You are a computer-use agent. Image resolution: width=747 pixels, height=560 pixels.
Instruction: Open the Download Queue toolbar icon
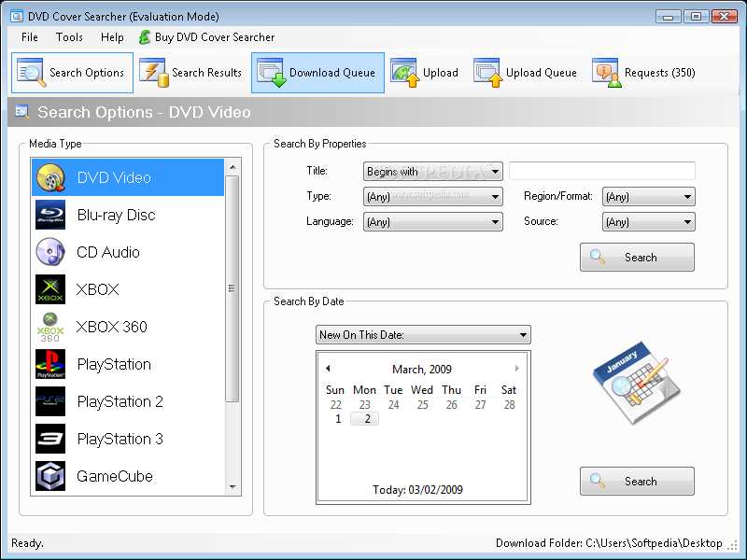tap(272, 73)
